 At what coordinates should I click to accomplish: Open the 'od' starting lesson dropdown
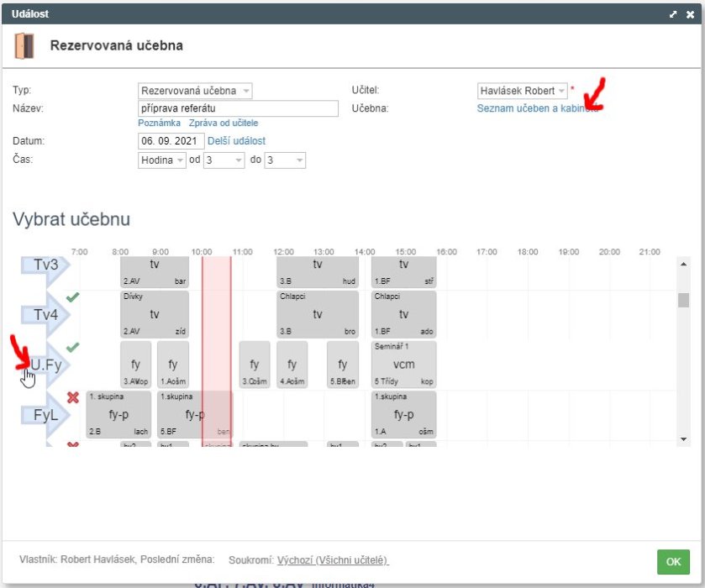tap(224, 160)
